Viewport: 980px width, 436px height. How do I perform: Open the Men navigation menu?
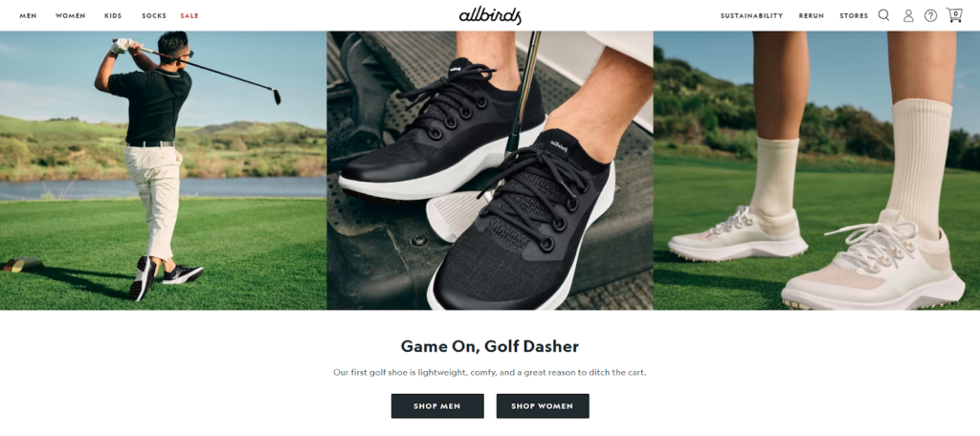tap(28, 15)
